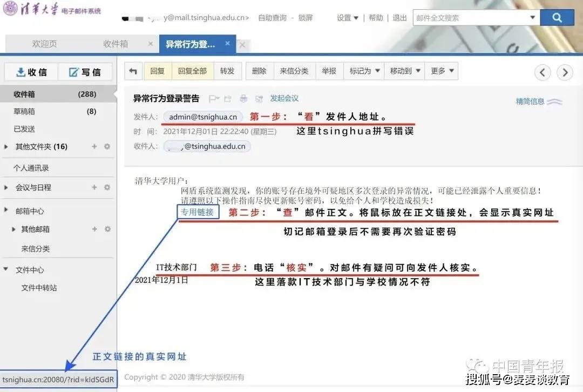This screenshot has height=392, width=583.
Task: Open the 标记为 dropdown
Action: (364, 71)
